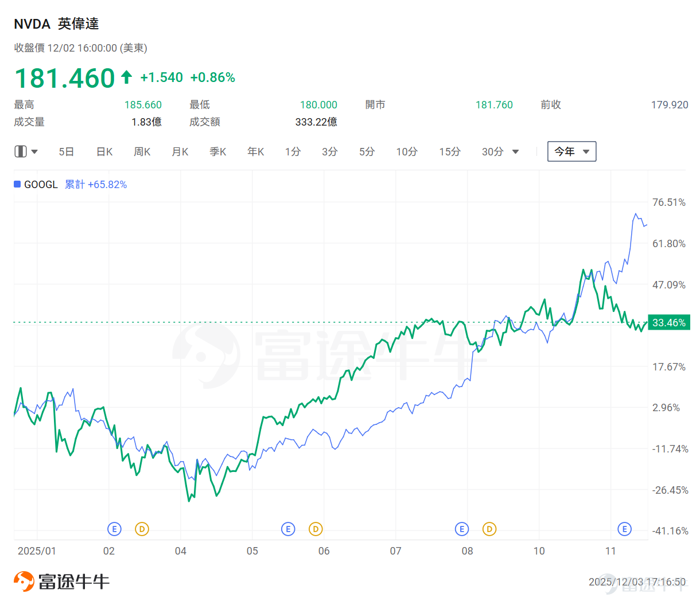The image size is (700, 605).
Task: Switch to the 5日 chart tab
Action: tap(67, 151)
